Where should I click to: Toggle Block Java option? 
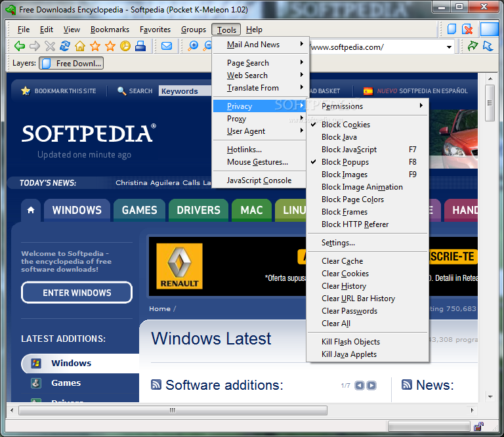[x=367, y=137]
